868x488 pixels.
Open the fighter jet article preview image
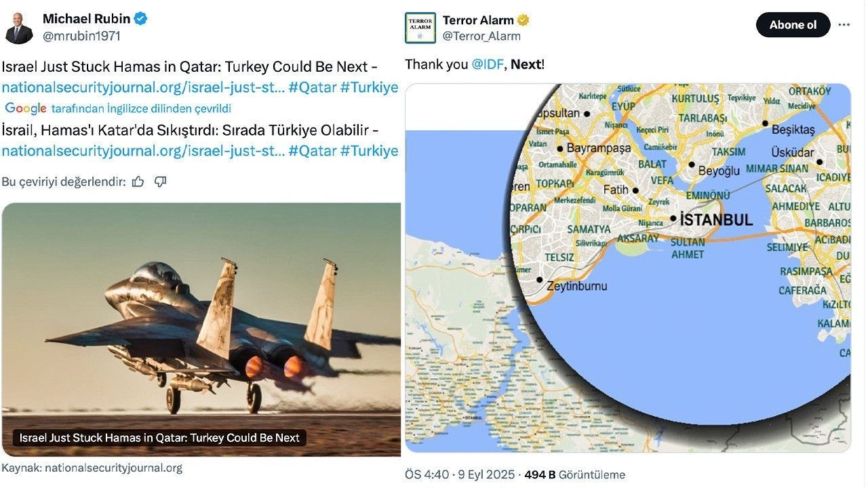pyautogui.click(x=201, y=329)
